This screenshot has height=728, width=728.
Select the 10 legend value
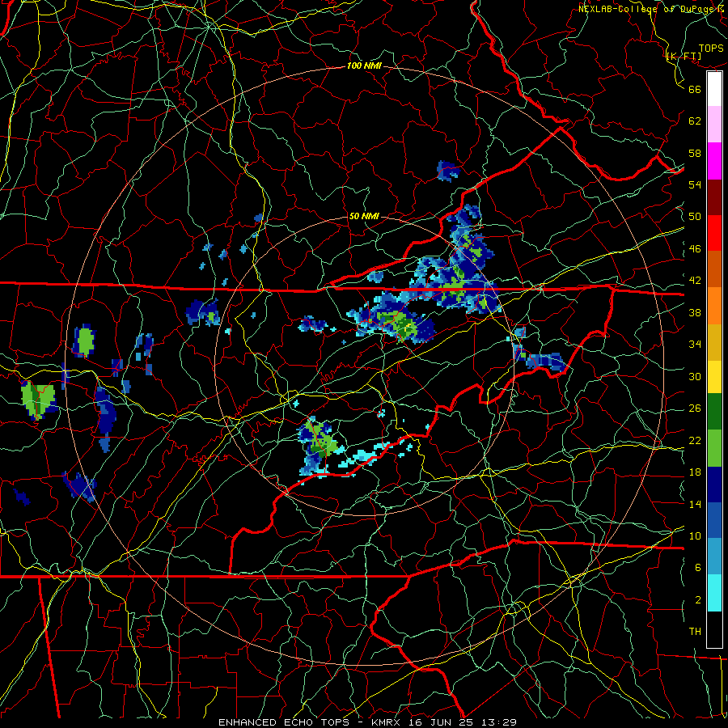[x=695, y=535]
